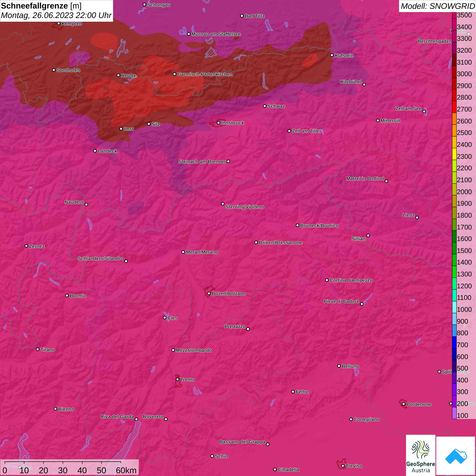Click the Reutte label

click(129, 75)
